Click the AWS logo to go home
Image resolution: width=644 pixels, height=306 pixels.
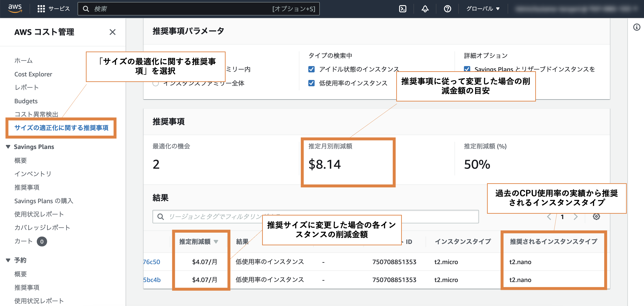point(15,9)
